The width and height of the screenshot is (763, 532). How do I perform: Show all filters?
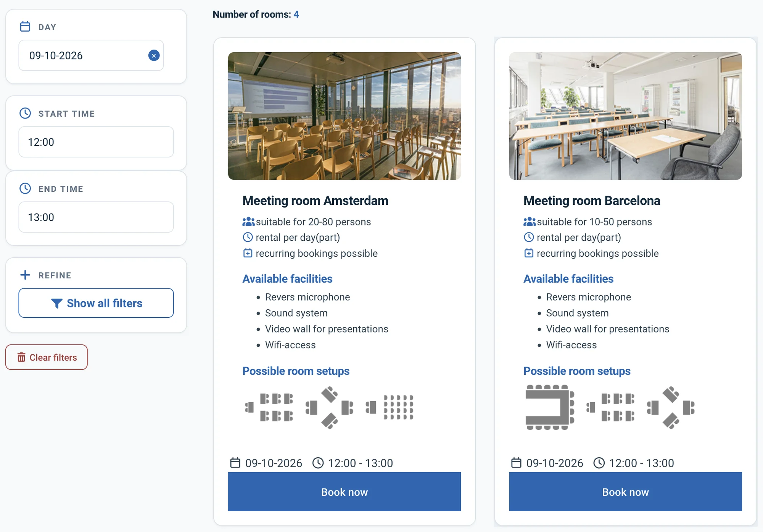tap(96, 303)
